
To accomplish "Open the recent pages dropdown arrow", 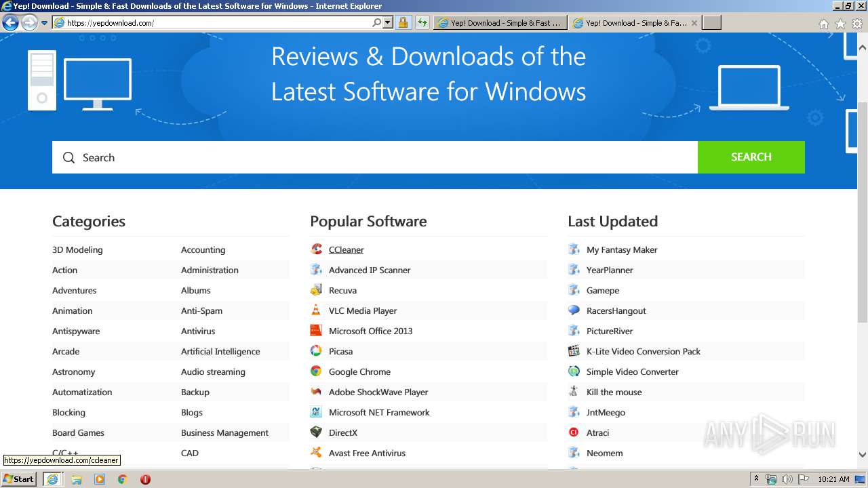I will [x=44, y=22].
